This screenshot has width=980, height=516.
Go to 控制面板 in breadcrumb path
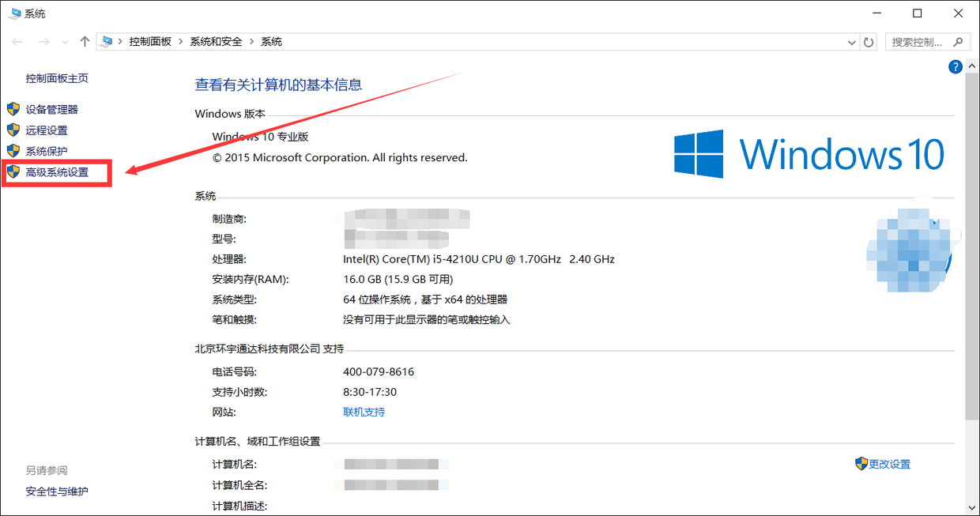pos(150,42)
